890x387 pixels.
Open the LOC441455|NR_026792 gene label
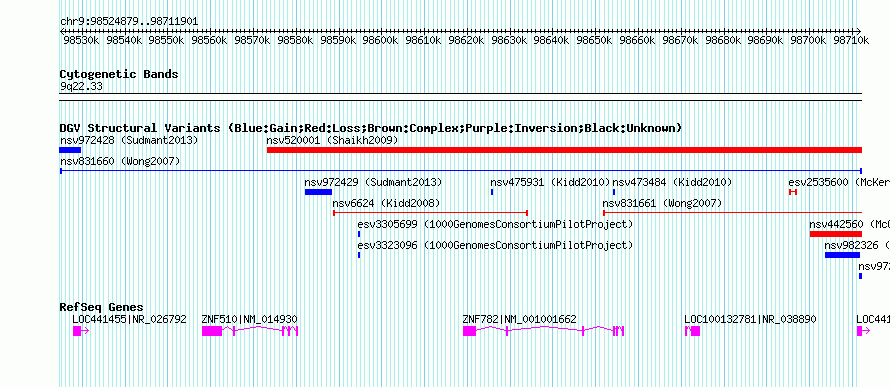(x=129, y=320)
